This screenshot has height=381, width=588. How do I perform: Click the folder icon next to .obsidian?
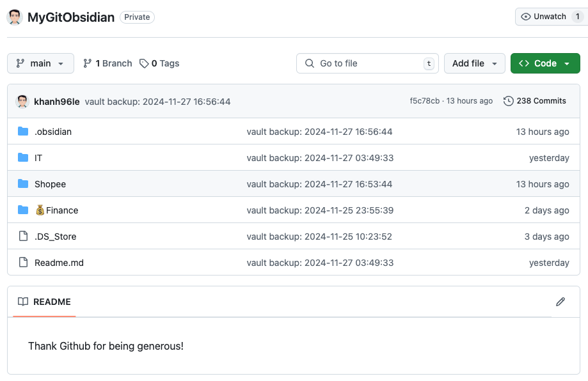click(23, 131)
